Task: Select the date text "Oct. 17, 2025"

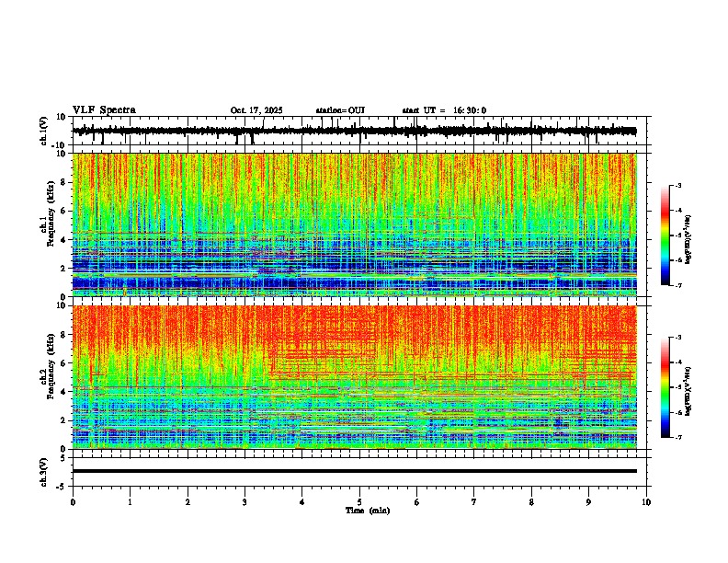Action: click(x=256, y=110)
